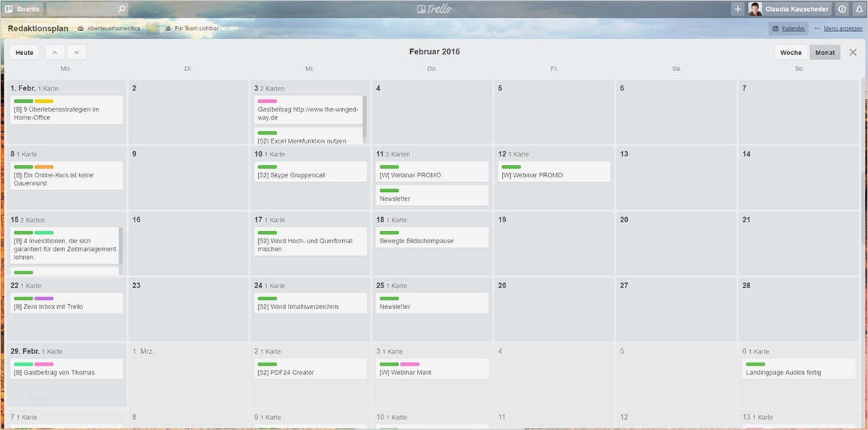Go to next month with down chevron

point(77,52)
